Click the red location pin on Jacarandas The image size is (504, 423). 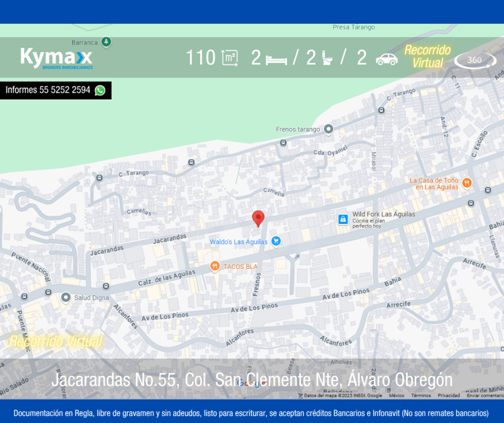point(258,219)
